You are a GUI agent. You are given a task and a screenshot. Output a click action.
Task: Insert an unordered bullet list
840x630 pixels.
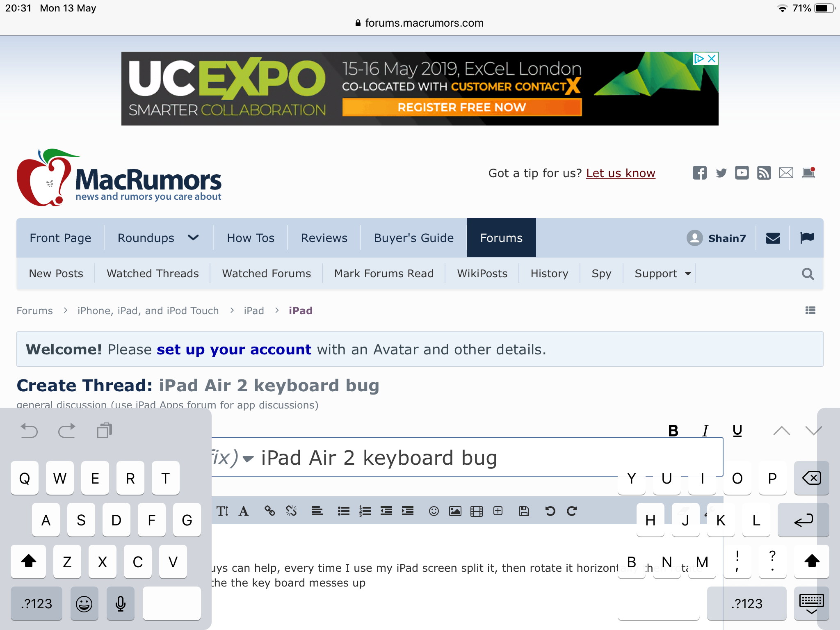click(343, 511)
